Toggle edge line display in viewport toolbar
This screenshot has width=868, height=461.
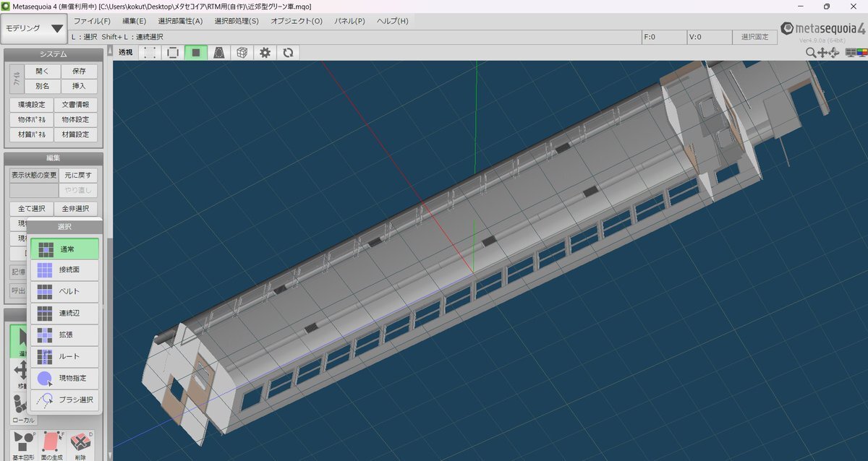[x=172, y=53]
